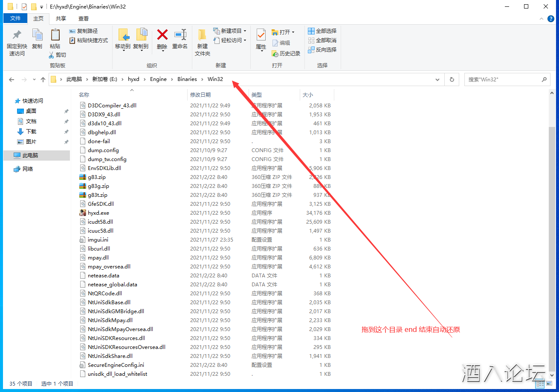Switch to the 主页 ribbon tab
Screen dimensions: 559x392
pos(38,18)
